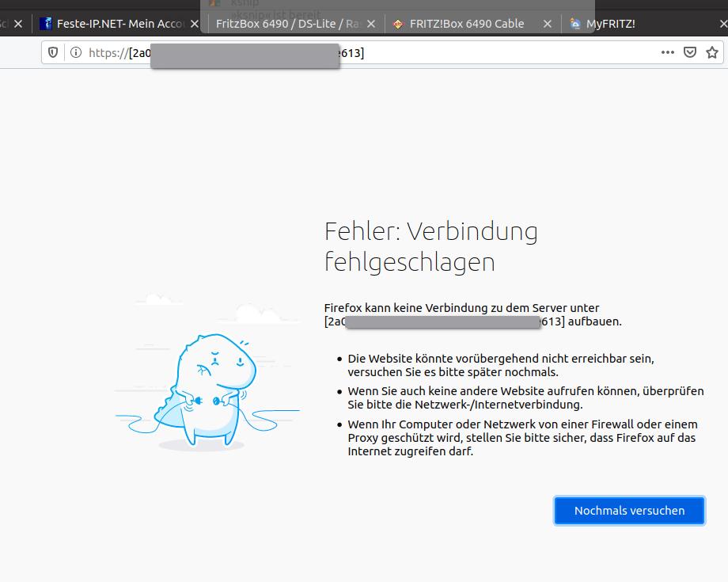Click the MyFRITZ! tab favicon
This screenshot has width=728, height=582.
574,23
